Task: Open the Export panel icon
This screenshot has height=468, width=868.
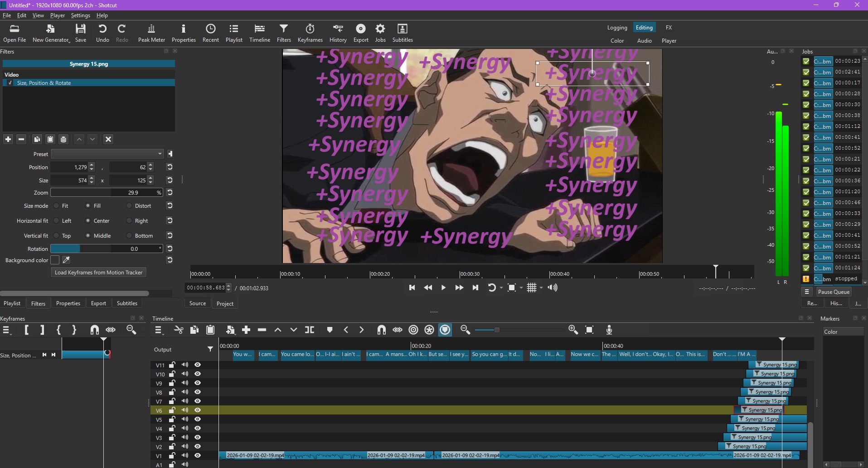Action: pos(361,33)
